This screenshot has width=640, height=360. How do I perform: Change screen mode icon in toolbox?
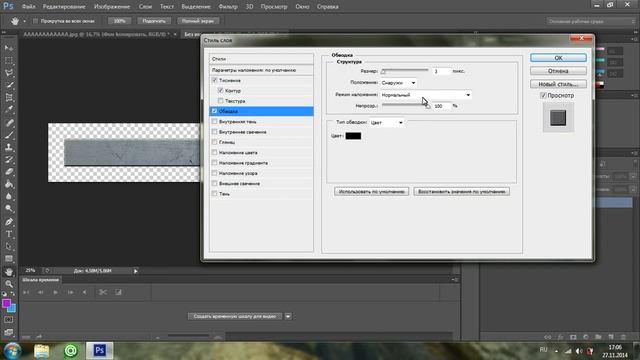point(9,332)
